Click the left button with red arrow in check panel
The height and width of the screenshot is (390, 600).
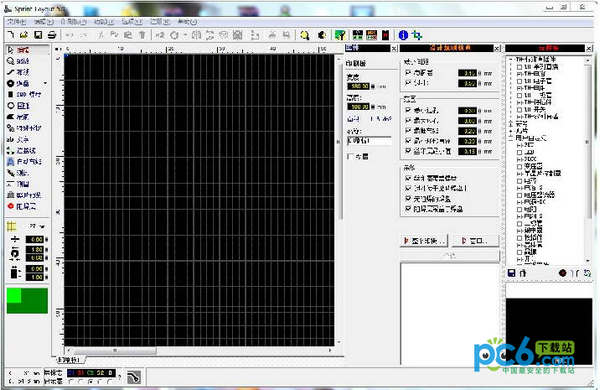point(424,241)
